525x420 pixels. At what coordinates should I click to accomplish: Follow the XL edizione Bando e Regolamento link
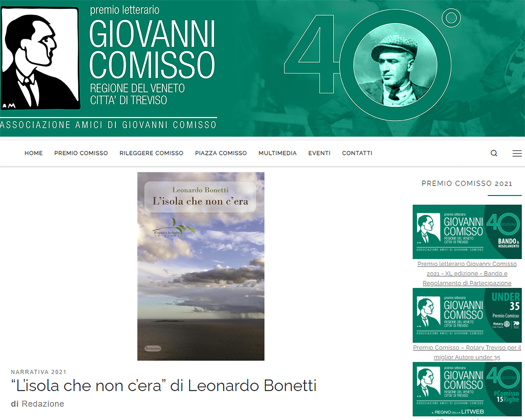467,273
